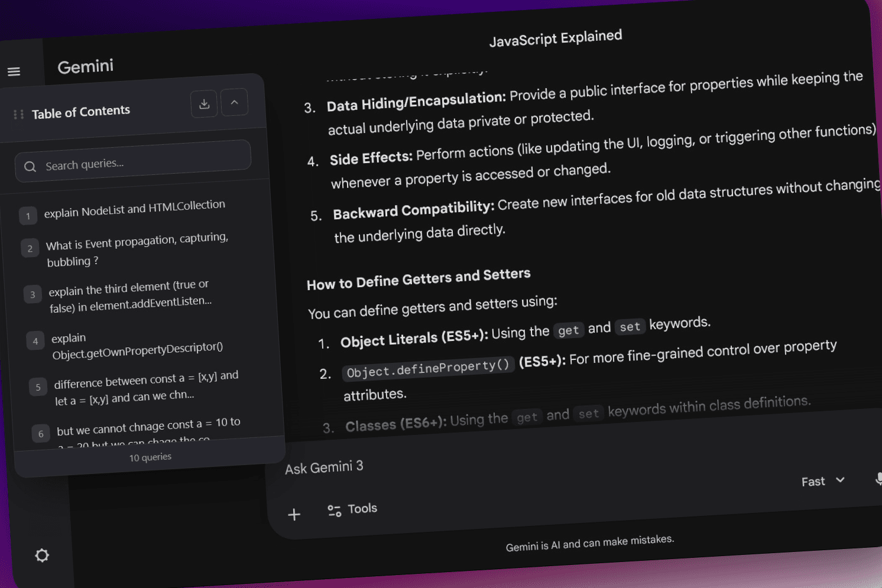This screenshot has height=588, width=882.
Task: Collapse the Table of Contents panel
Action: (x=234, y=102)
